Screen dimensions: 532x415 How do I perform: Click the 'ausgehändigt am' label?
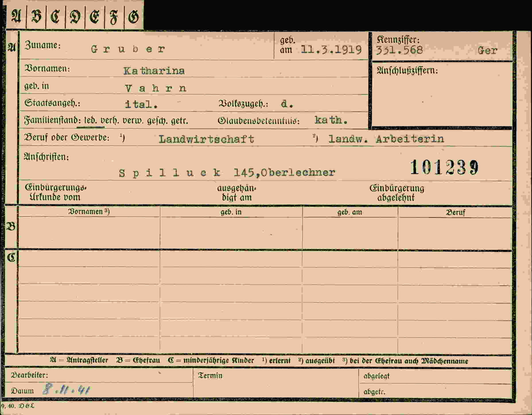237,193
